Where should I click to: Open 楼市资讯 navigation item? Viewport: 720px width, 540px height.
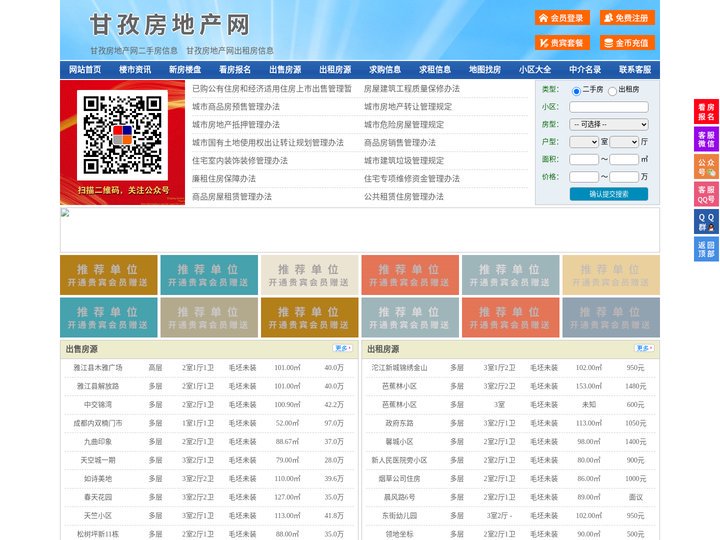[x=135, y=70]
